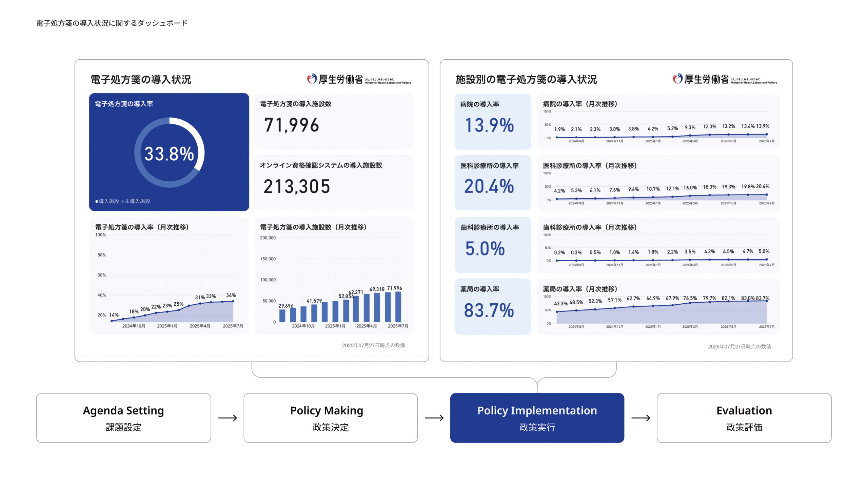
Task: Click arrow pointing to the Evaluation box
Action: [x=640, y=418]
